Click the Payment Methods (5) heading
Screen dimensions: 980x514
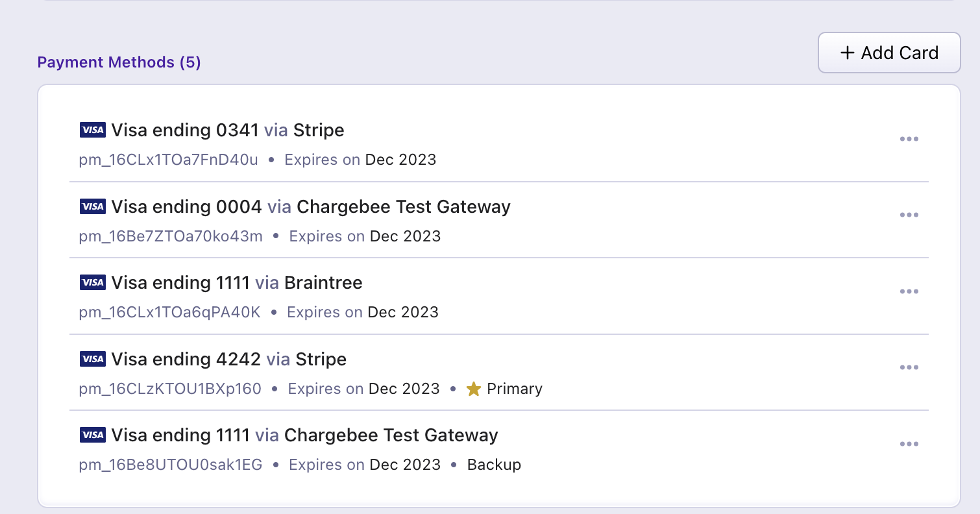pos(119,62)
